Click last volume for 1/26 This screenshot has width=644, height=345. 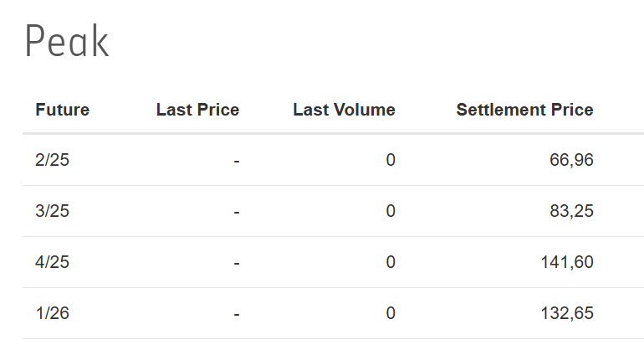tap(390, 313)
